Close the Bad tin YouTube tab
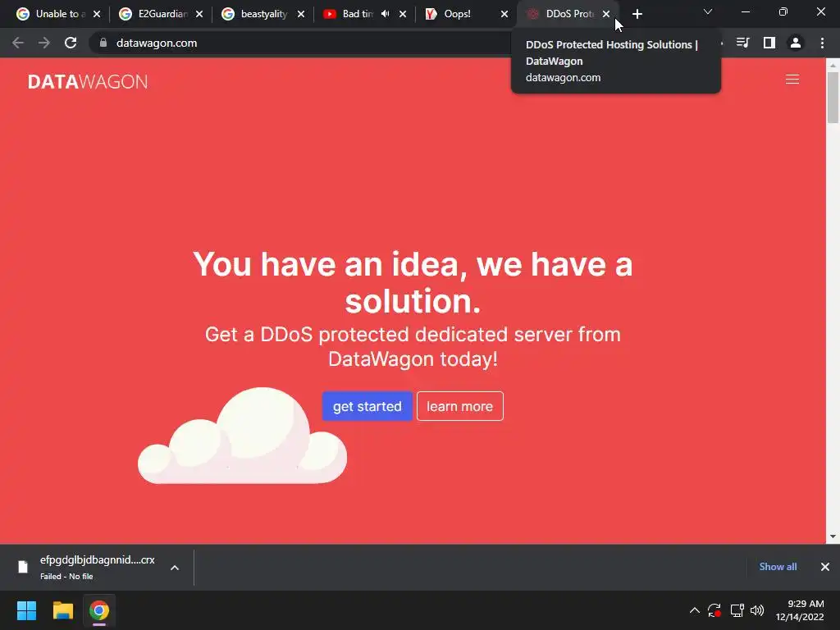Screen dimensions: 840x630 coord(403,15)
